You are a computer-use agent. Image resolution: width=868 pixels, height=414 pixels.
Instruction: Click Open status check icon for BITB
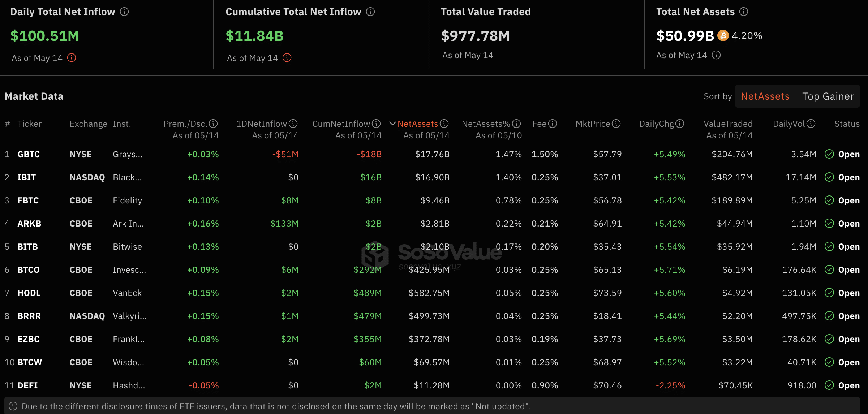(829, 247)
